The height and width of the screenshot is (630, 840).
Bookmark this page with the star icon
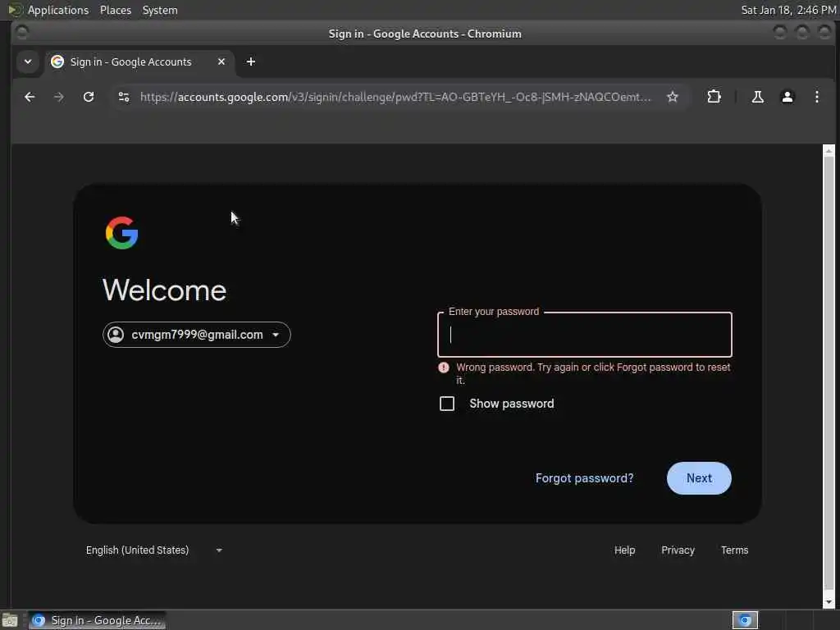[x=673, y=97]
